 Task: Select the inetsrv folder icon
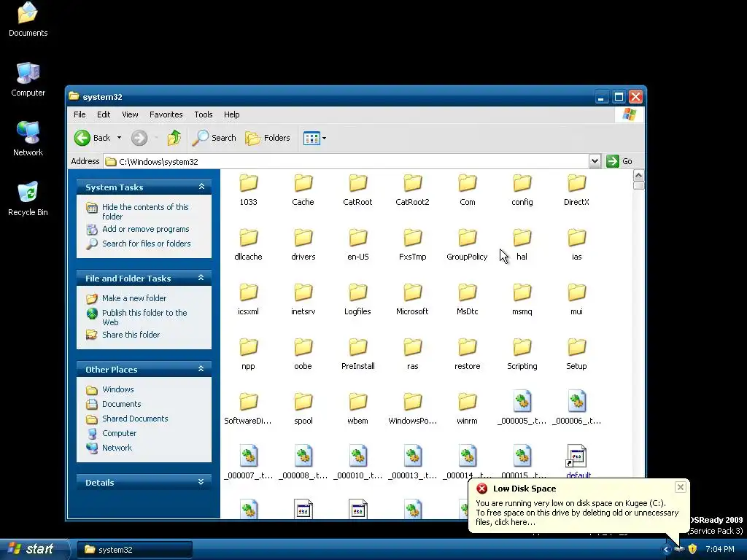tap(303, 292)
